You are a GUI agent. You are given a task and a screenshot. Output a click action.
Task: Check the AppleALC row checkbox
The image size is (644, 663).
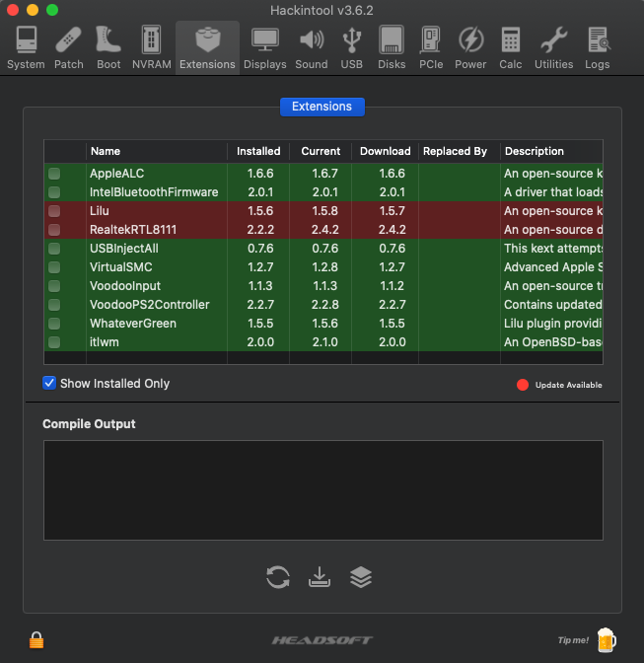coord(54,174)
